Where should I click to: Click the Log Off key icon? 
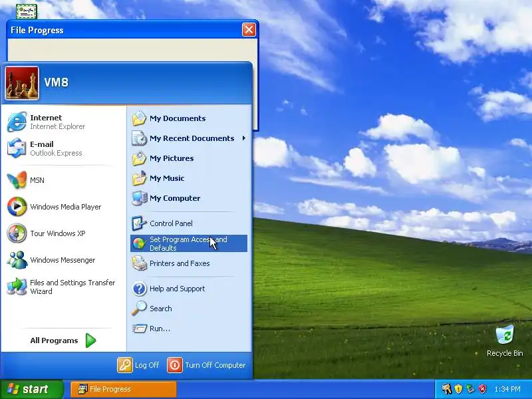click(125, 365)
